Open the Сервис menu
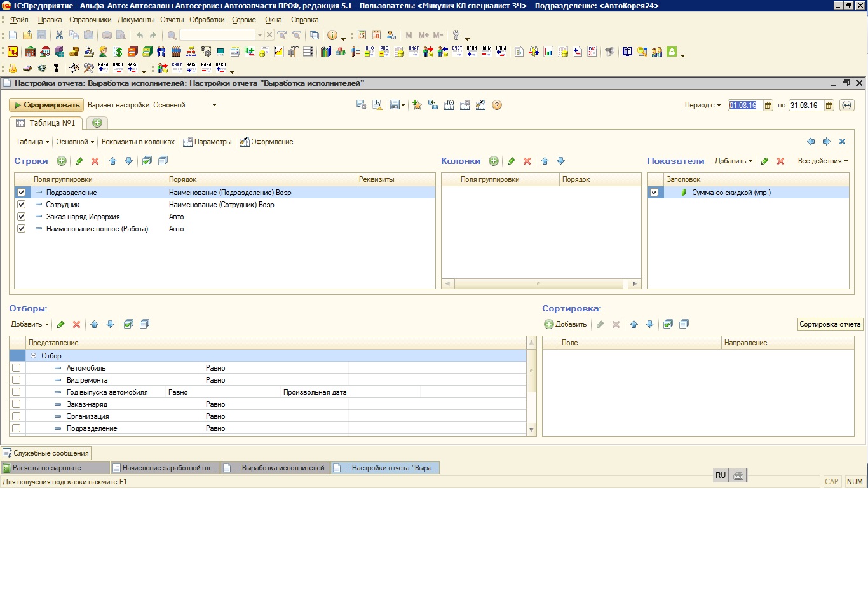Image resolution: width=868 pixels, height=614 pixels. pos(244,20)
